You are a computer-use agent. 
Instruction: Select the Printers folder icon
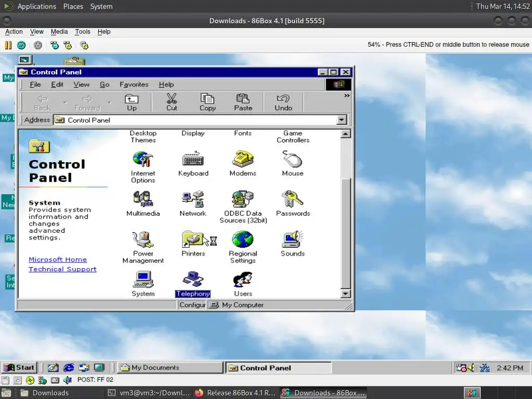pos(193,244)
